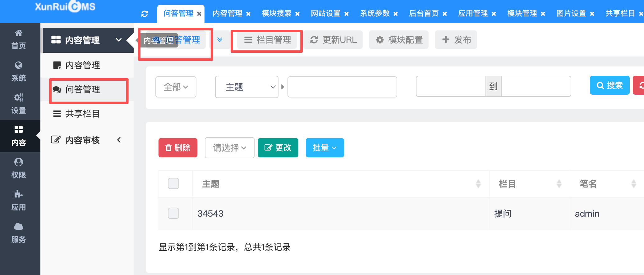The image size is (644, 275).
Task: Click the refresh icon beside the tabs
Action: [145, 14]
